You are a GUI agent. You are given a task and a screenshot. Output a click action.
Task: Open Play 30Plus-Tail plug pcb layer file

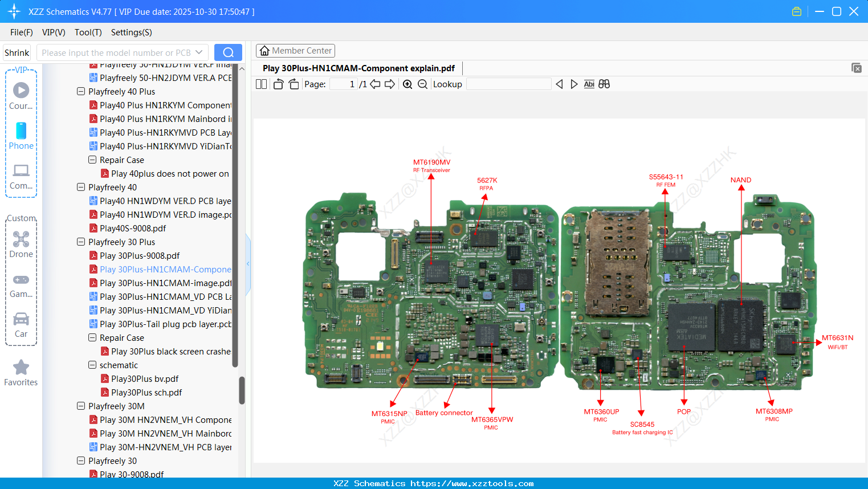click(x=160, y=324)
